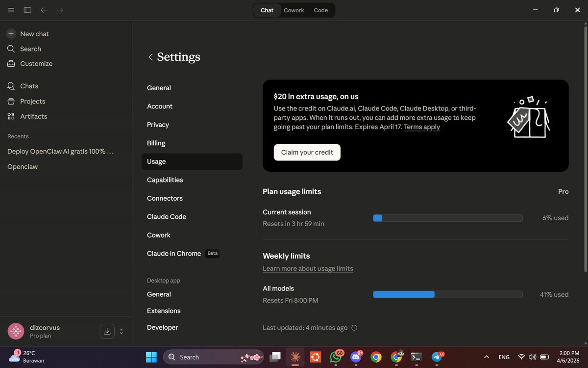The width and height of the screenshot is (588, 368).
Task: Open Ubuntu in the taskbar
Action: click(x=315, y=357)
